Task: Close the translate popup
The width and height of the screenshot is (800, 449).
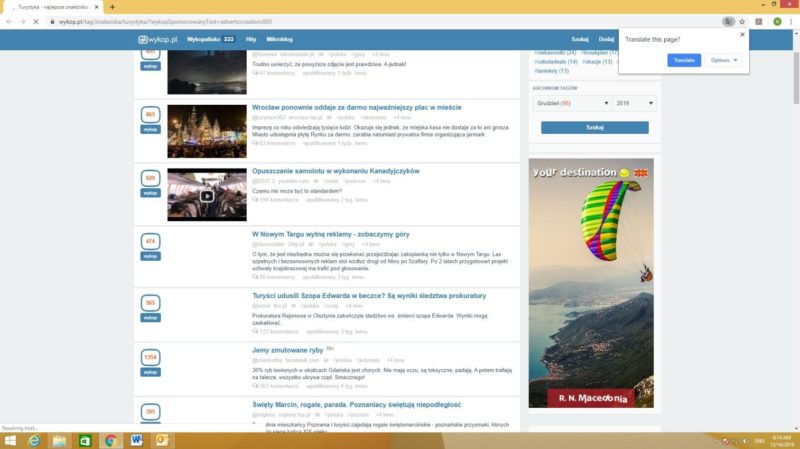Action: coord(742,35)
